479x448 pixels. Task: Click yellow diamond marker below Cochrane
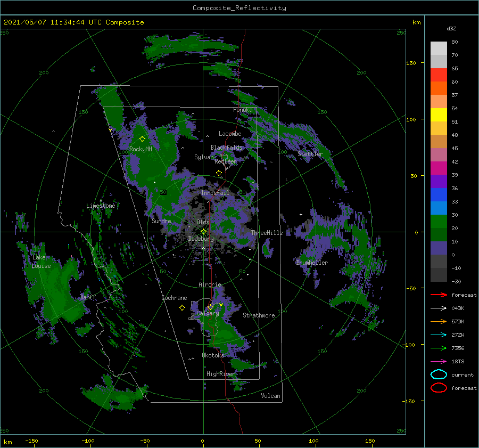click(182, 308)
